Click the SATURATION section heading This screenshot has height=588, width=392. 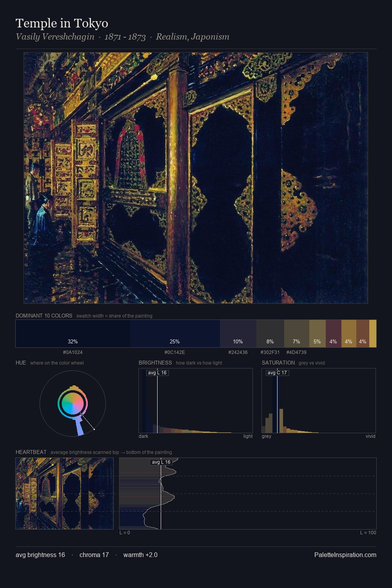278,363
